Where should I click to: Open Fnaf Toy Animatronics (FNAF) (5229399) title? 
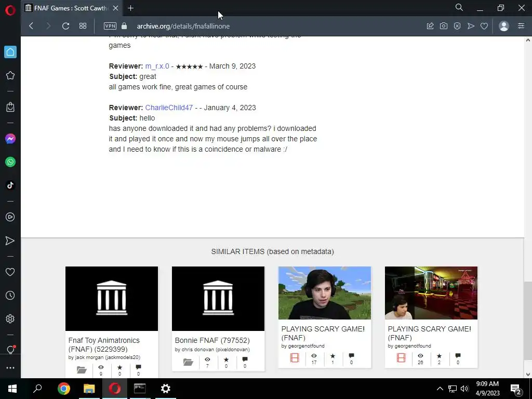(x=104, y=345)
